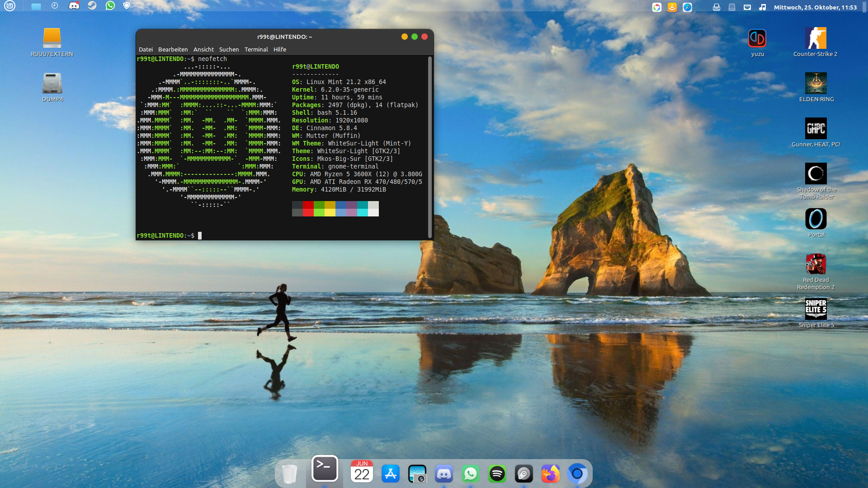Open the panel calendar from the date and time
The height and width of the screenshot is (488, 868).
815,7
